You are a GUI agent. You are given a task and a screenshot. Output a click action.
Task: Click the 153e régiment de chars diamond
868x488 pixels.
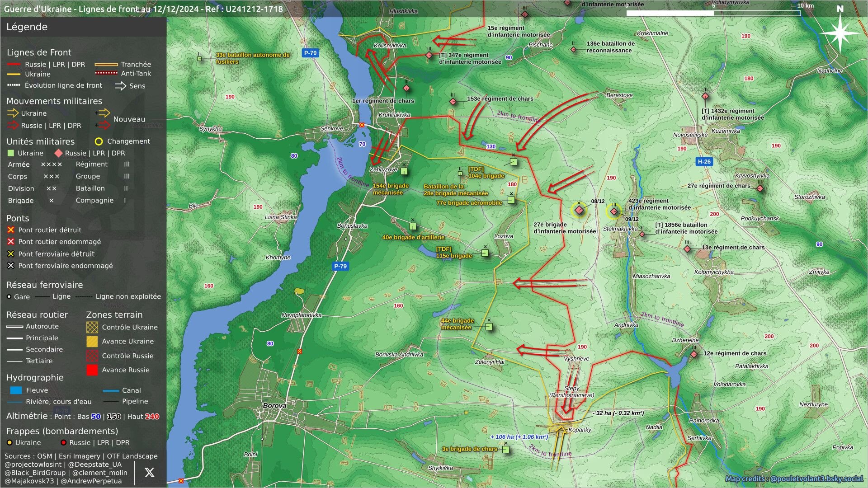[x=453, y=102]
